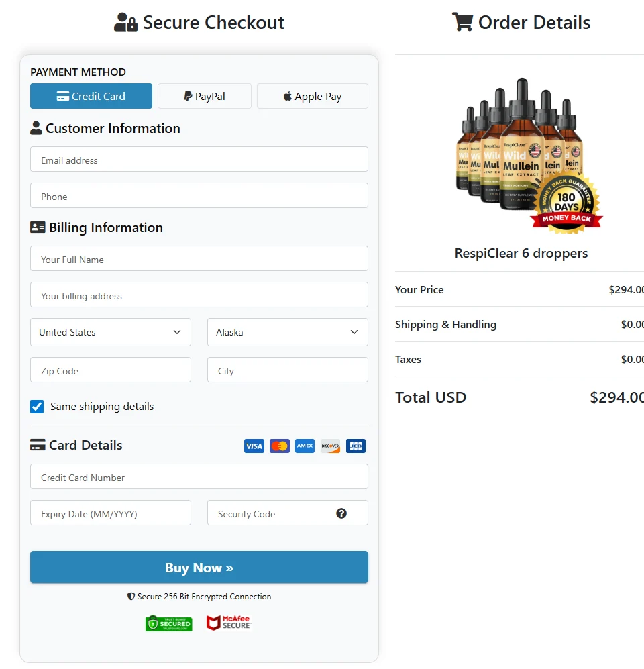Click the green Trust Guard Secured badge
Viewport: 644px width, 669px height.
pyautogui.click(x=169, y=623)
